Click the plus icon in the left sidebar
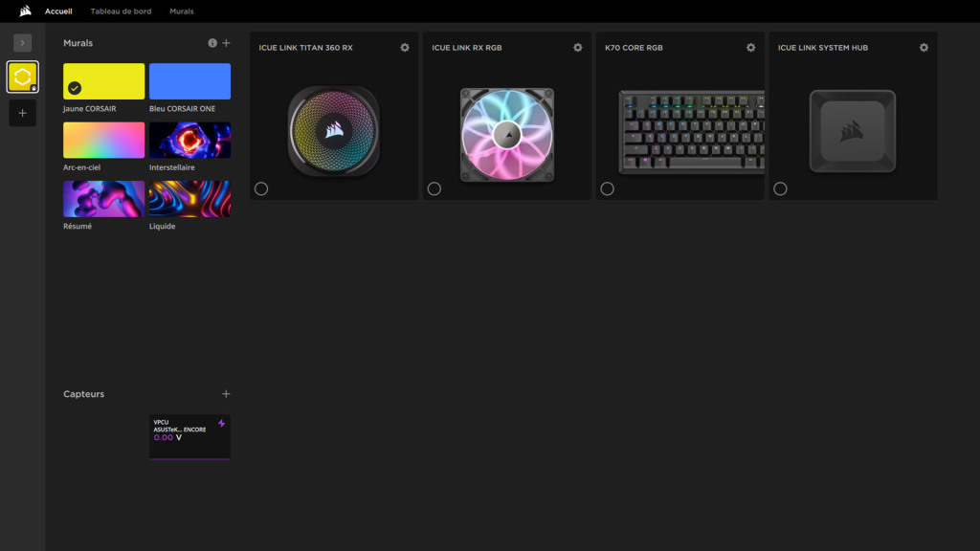The height and width of the screenshot is (551, 980). pos(21,113)
